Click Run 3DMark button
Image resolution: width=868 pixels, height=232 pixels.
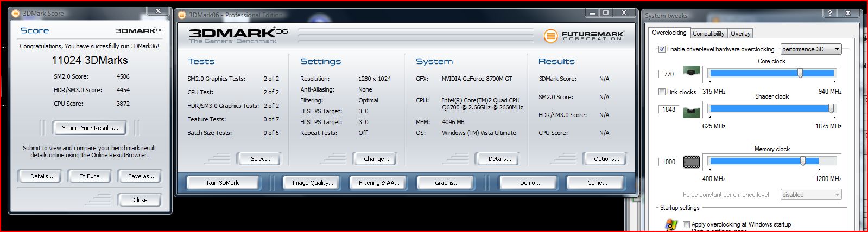[223, 183]
